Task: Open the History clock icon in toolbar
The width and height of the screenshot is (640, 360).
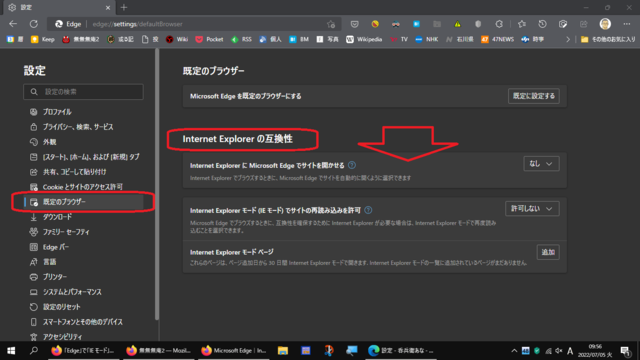Action: click(542, 24)
